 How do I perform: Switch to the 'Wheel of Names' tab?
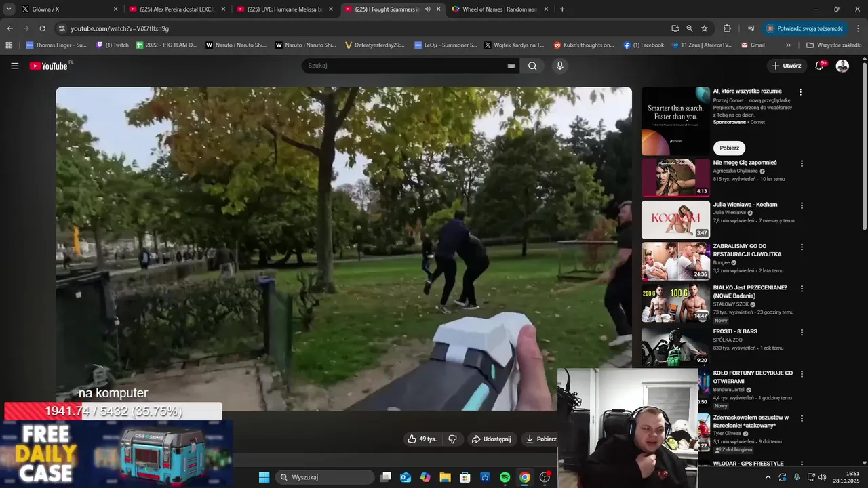pos(500,9)
